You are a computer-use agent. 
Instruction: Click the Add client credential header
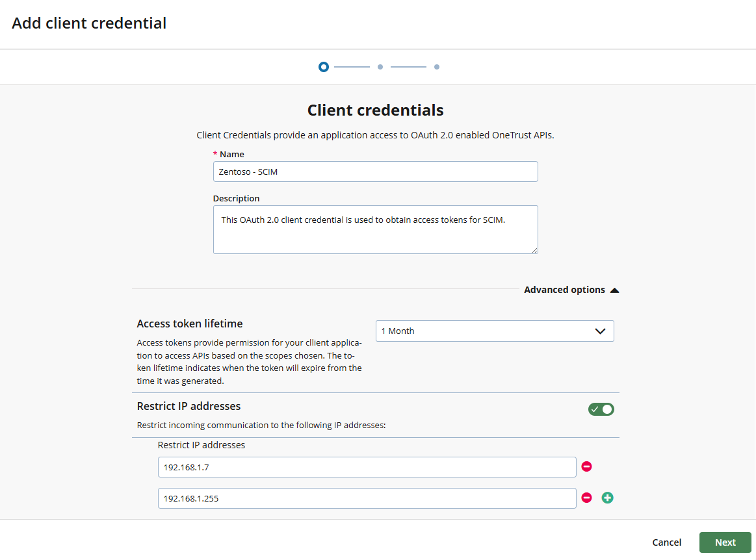pyautogui.click(x=89, y=23)
